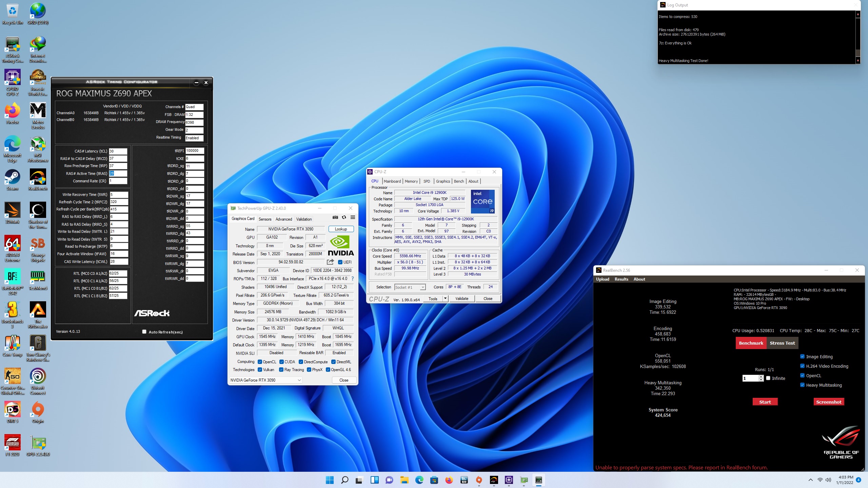This screenshot has height=488, width=868.
Task: Uncheck H.264 Video Encoding in RealBench
Action: tap(802, 366)
